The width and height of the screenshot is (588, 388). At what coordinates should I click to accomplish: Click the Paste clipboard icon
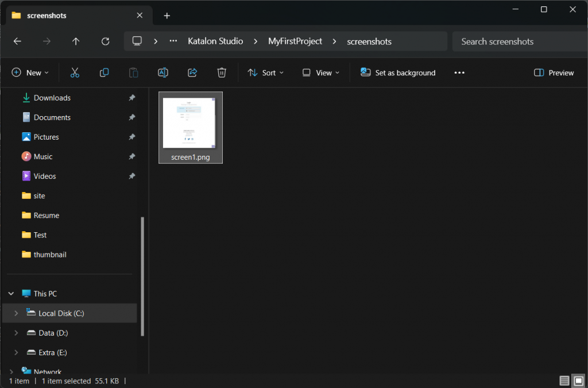133,72
